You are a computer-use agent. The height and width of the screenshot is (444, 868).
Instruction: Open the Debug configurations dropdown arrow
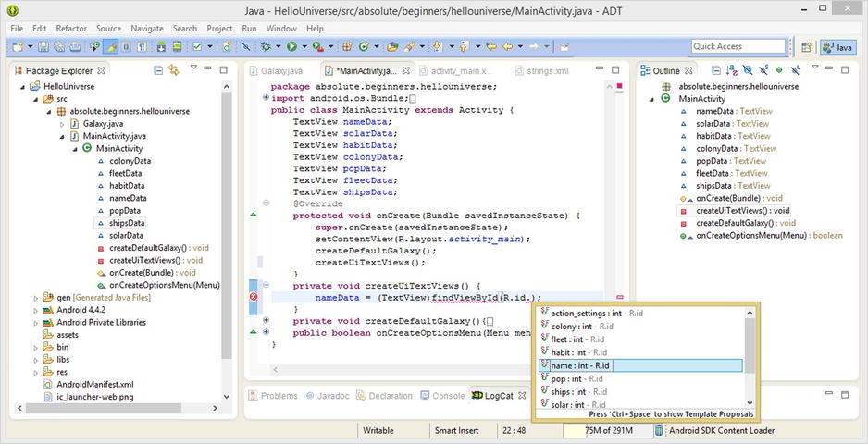coord(279,47)
